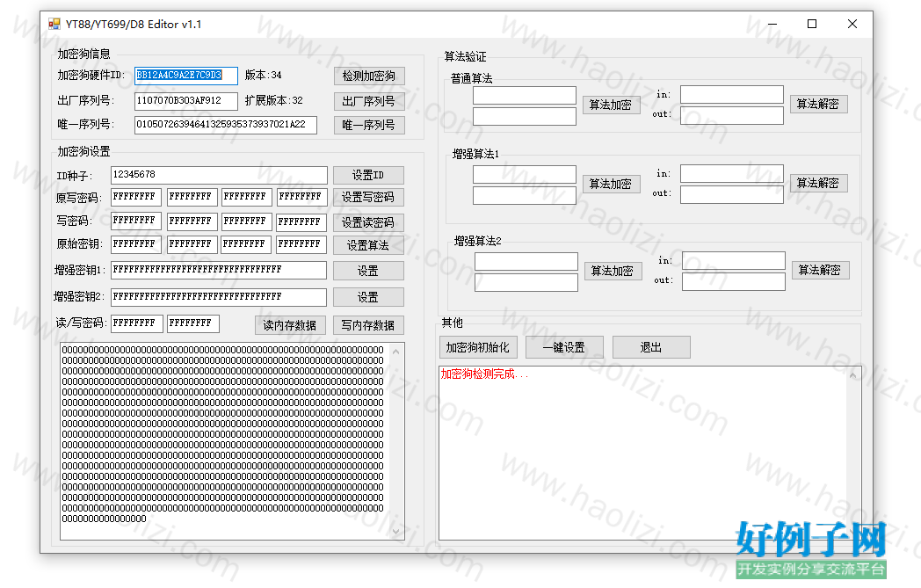Focus 增强算法1 upper encrypt input field
The image size is (921, 588).
[x=525, y=174]
